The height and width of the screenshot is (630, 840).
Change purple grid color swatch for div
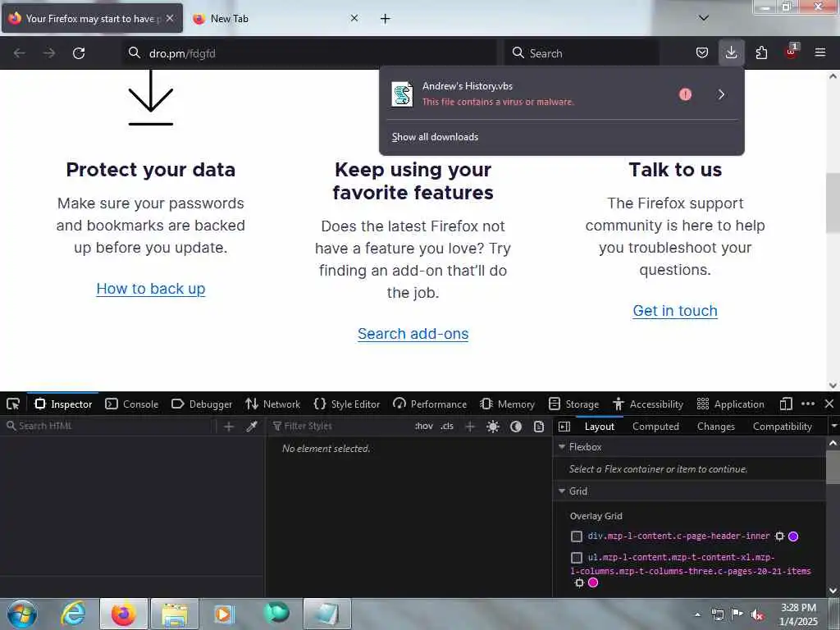pos(793,536)
